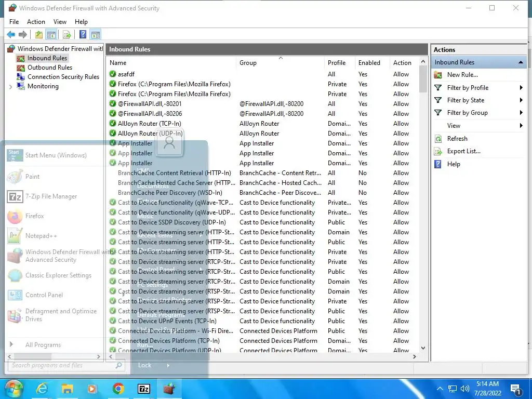
Task: Open Internet Explorer from the taskbar
Action: click(42, 389)
